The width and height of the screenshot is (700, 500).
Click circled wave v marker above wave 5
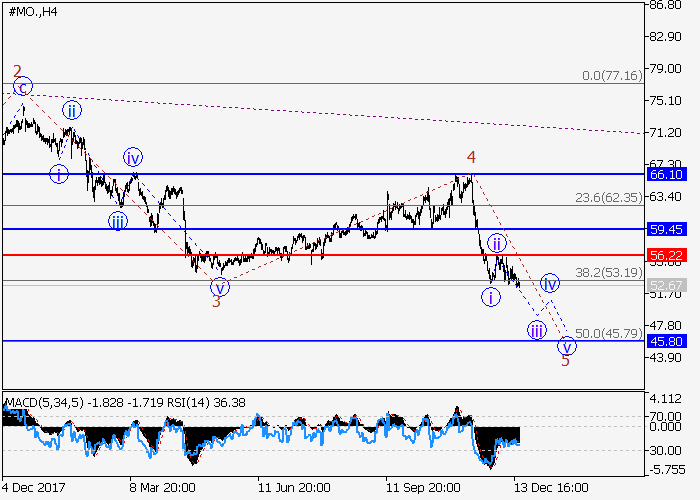[567, 346]
